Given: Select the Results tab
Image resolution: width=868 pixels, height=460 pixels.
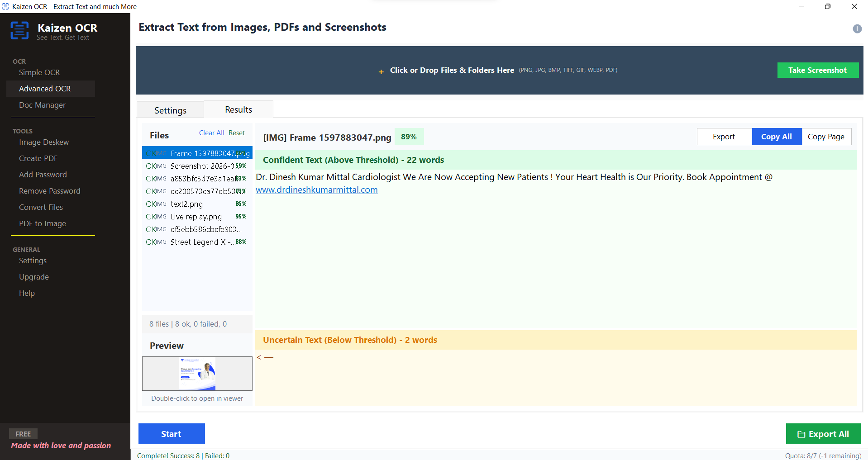Looking at the screenshot, I should tap(238, 109).
